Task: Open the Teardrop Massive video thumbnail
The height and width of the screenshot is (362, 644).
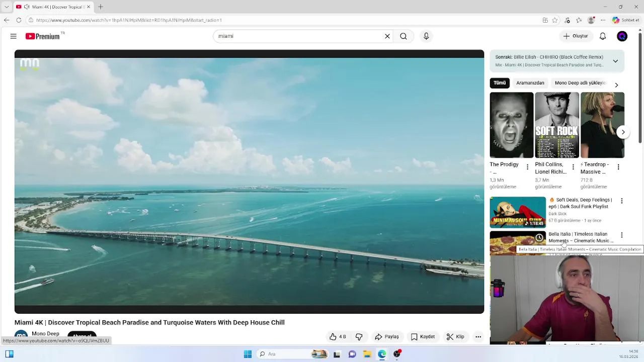Action: click(x=602, y=125)
